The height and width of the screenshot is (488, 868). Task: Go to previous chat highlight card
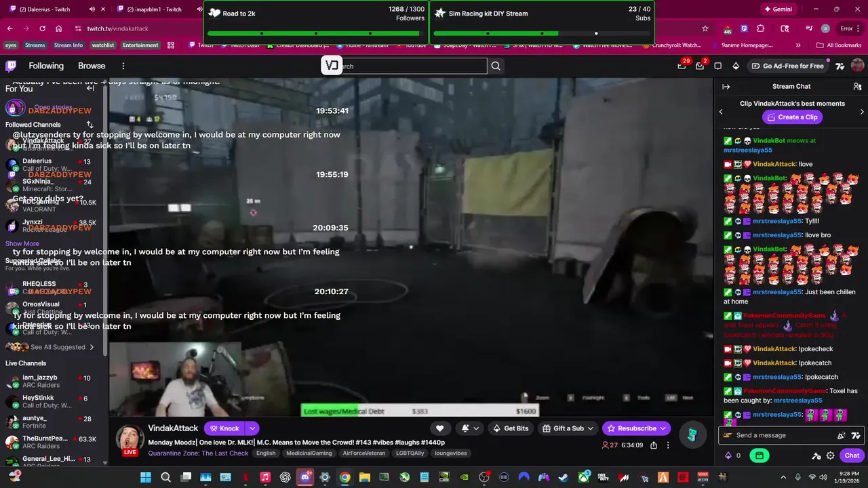click(x=721, y=111)
